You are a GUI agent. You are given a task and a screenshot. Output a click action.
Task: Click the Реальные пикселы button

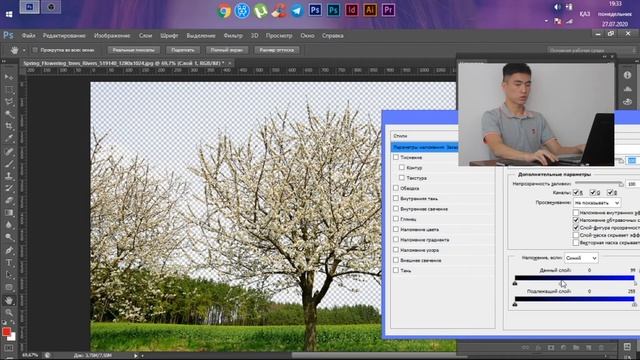coord(133,50)
